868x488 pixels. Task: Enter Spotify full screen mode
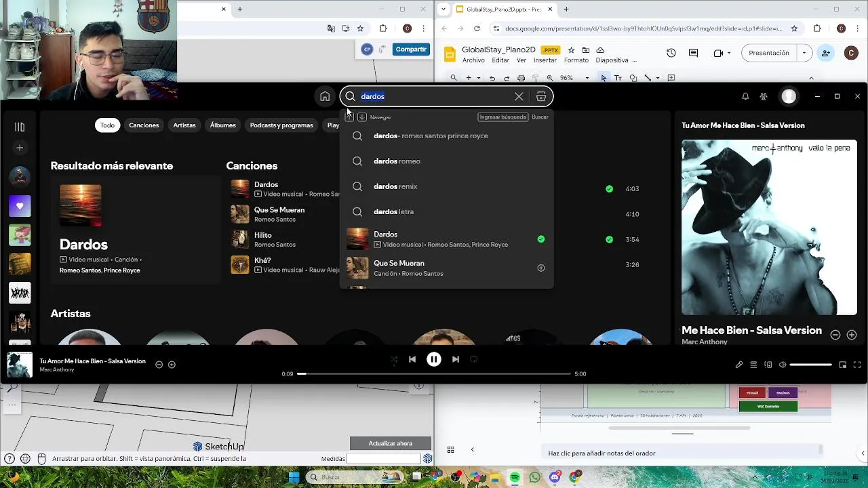857,365
